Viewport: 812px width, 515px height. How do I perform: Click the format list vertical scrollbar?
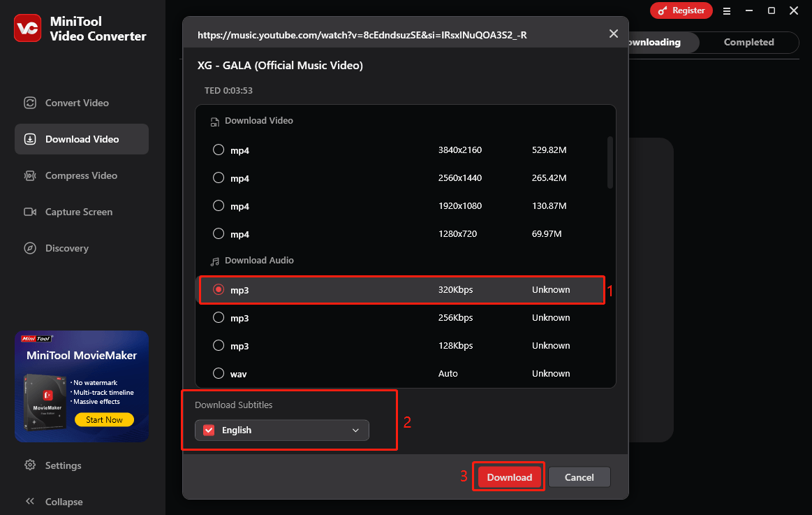click(610, 163)
